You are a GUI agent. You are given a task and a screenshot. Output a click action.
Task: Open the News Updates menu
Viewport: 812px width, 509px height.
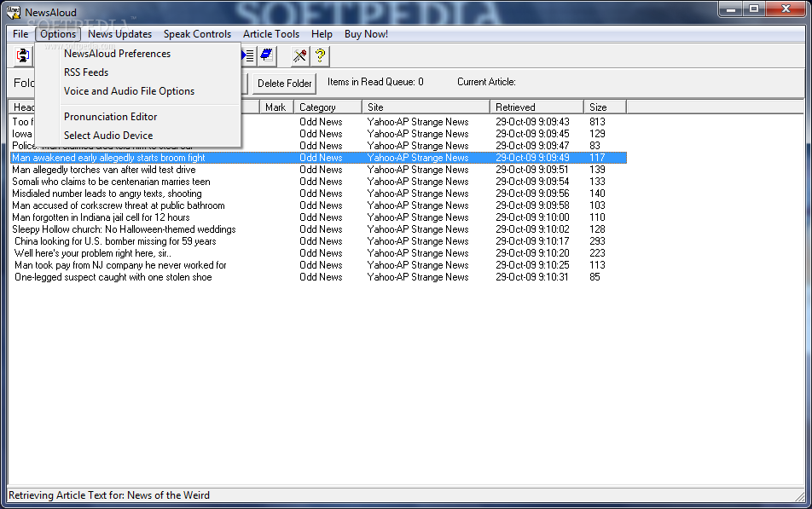(119, 34)
